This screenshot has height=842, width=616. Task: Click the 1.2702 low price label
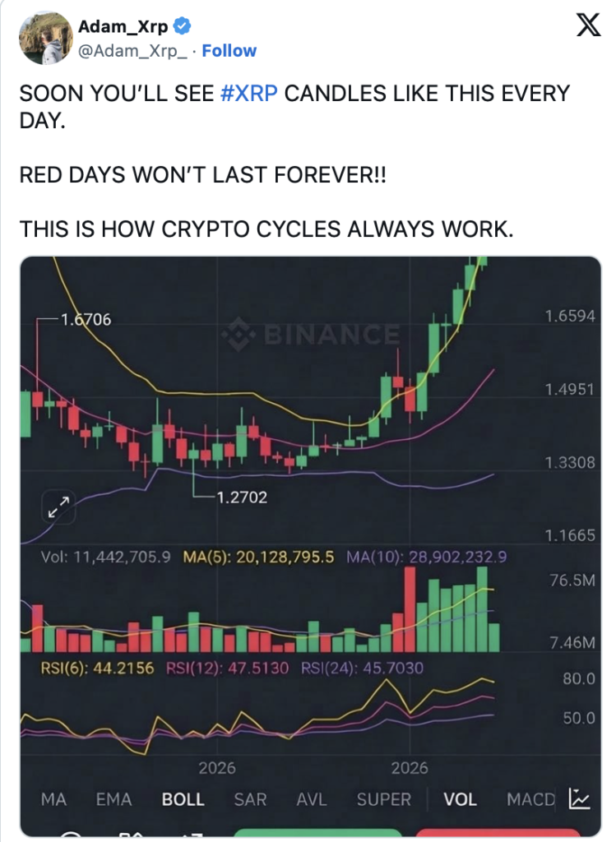coord(241,497)
